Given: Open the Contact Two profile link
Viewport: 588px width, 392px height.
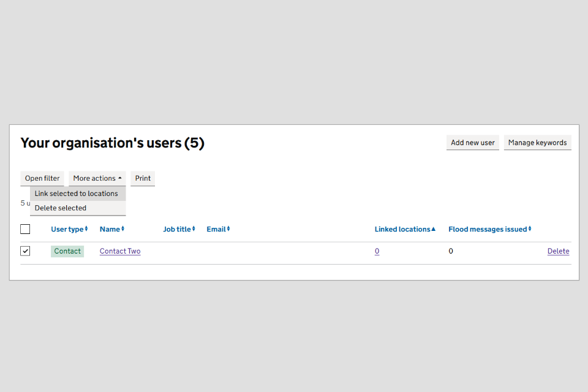Looking at the screenshot, I should (x=120, y=251).
